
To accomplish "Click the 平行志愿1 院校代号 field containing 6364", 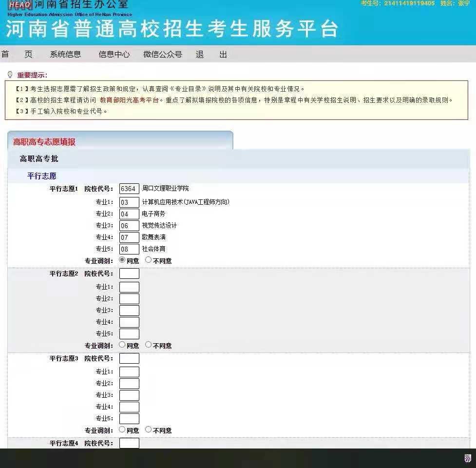I will pyautogui.click(x=129, y=189).
